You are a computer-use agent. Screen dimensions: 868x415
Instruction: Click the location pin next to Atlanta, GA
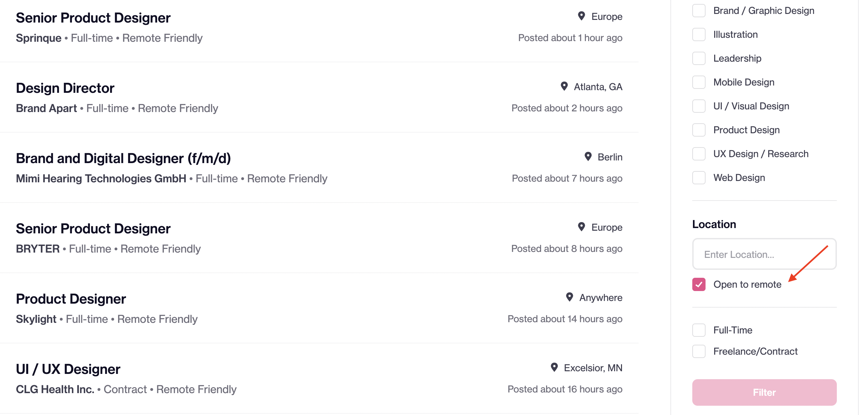564,86
